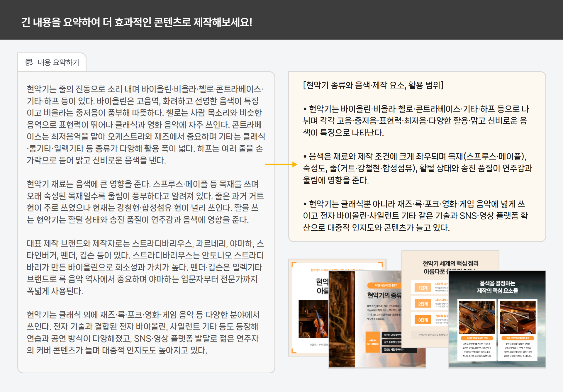
Task: Click the 3단계 orange step badge
Action: 423,320
